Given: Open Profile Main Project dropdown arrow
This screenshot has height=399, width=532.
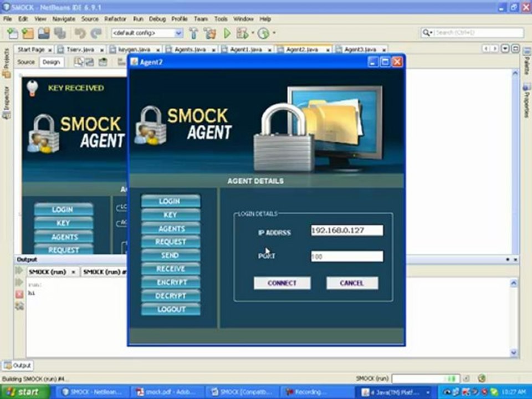Looking at the screenshot, I should pyautogui.click(x=274, y=33).
